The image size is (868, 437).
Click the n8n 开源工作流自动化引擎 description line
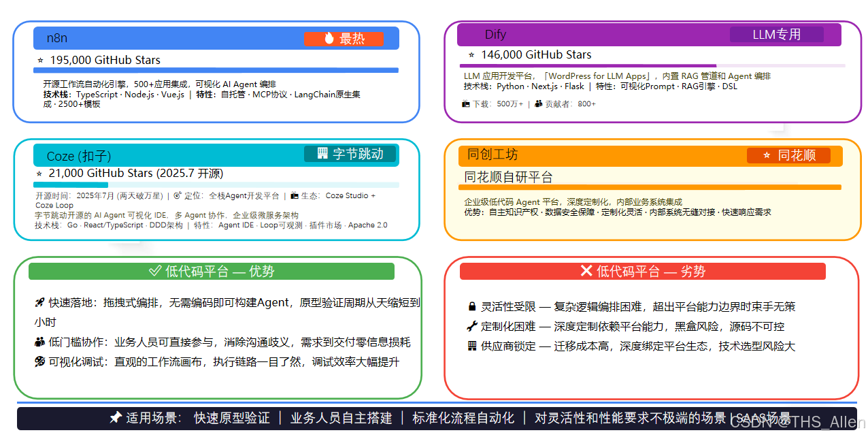(x=159, y=84)
